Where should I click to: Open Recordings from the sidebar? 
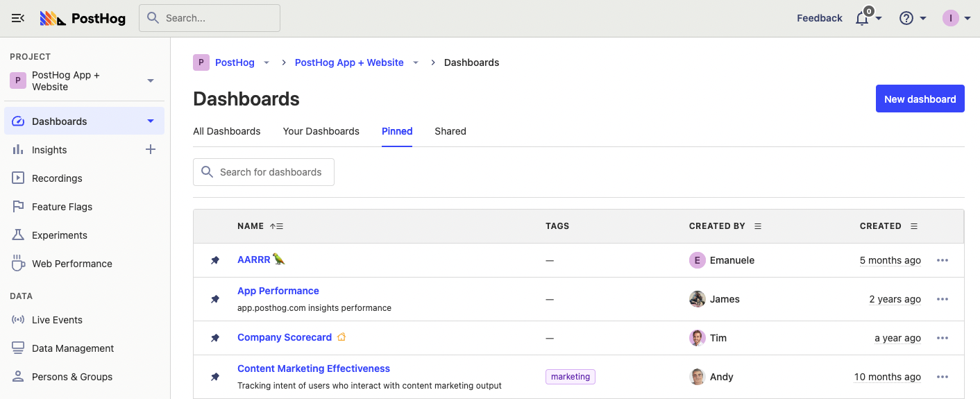57,178
